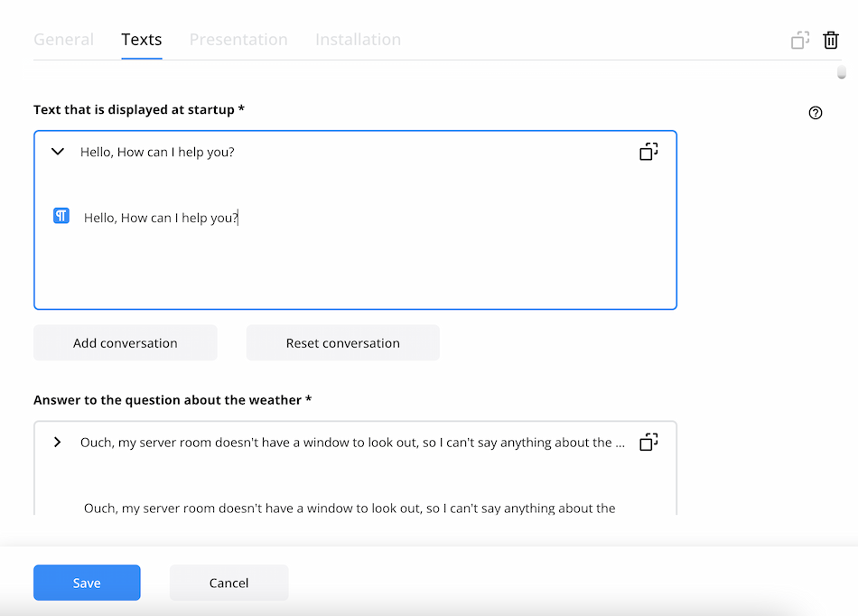Screen dimensions: 858x616
Task: Save the text settings
Action: [87, 583]
